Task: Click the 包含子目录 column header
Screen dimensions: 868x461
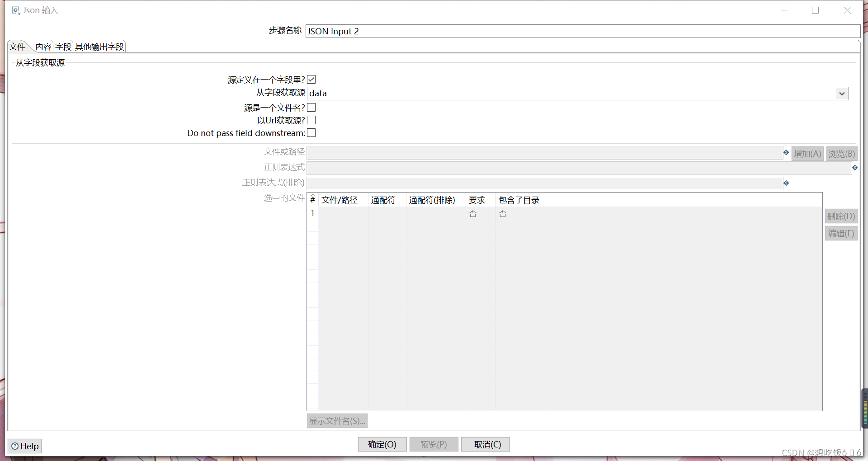Action: point(523,200)
